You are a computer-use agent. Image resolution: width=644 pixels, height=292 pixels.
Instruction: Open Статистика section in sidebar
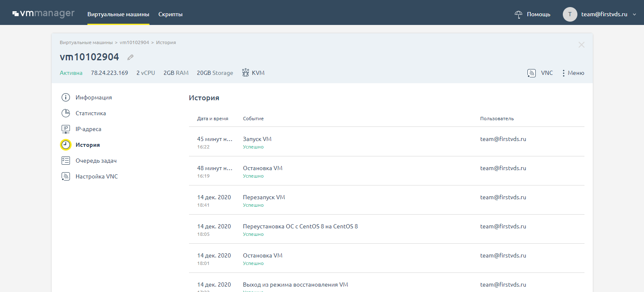(x=91, y=113)
